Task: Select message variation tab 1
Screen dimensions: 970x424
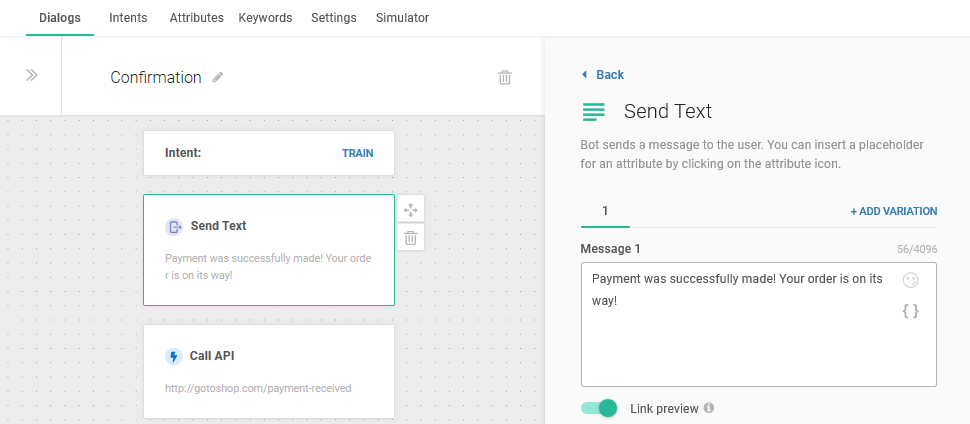Action: (605, 211)
